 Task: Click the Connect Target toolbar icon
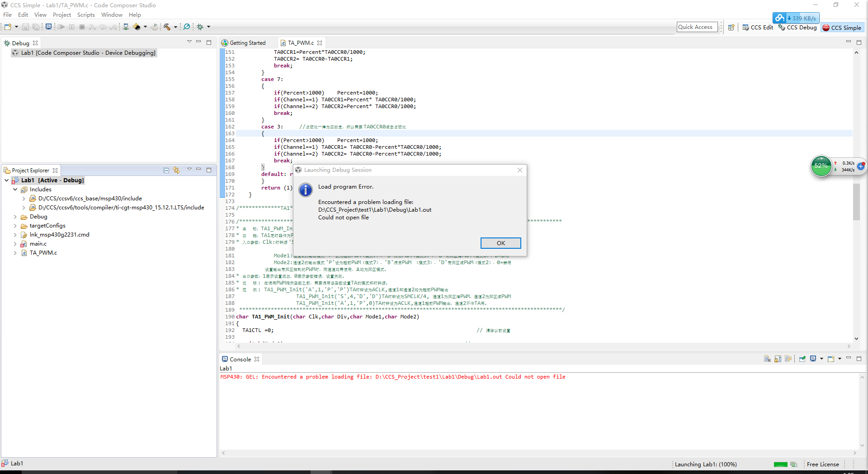(x=126, y=27)
